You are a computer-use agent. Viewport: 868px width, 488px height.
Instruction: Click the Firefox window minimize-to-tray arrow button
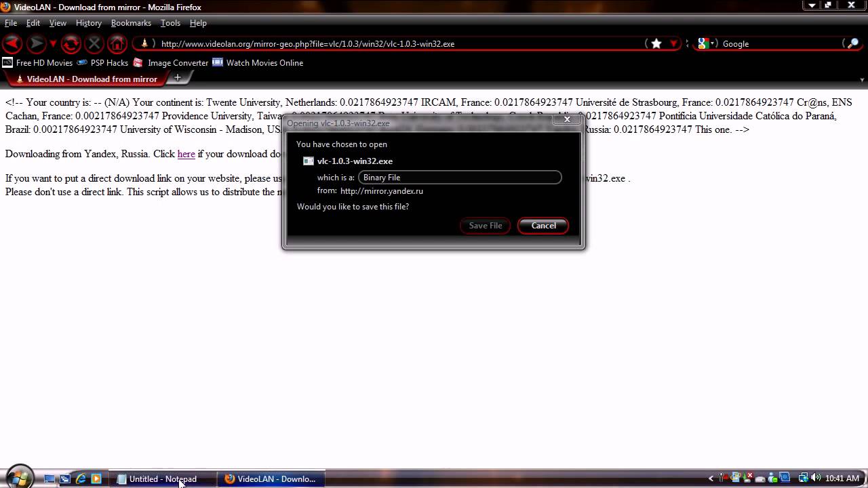812,6
